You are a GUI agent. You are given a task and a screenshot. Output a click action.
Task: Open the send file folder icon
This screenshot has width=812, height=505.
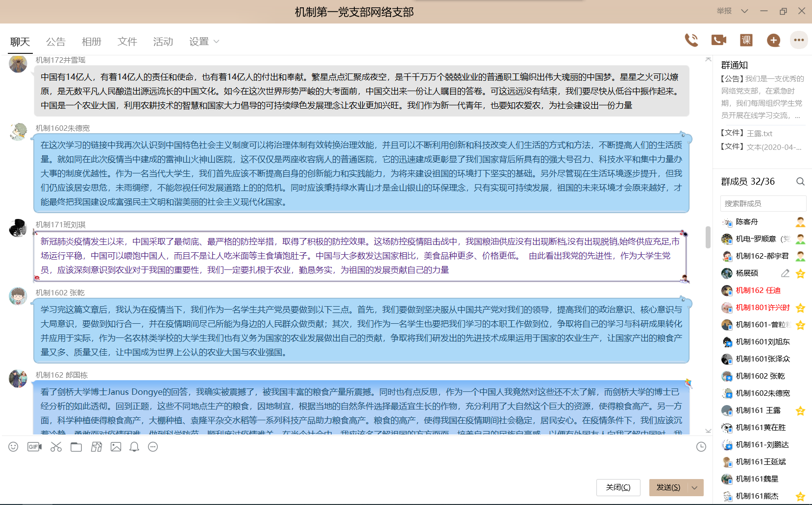[x=76, y=447]
